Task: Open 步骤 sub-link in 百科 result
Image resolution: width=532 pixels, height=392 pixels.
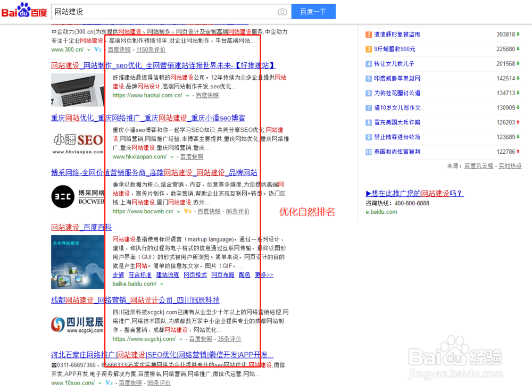Action: pyautogui.click(x=119, y=274)
